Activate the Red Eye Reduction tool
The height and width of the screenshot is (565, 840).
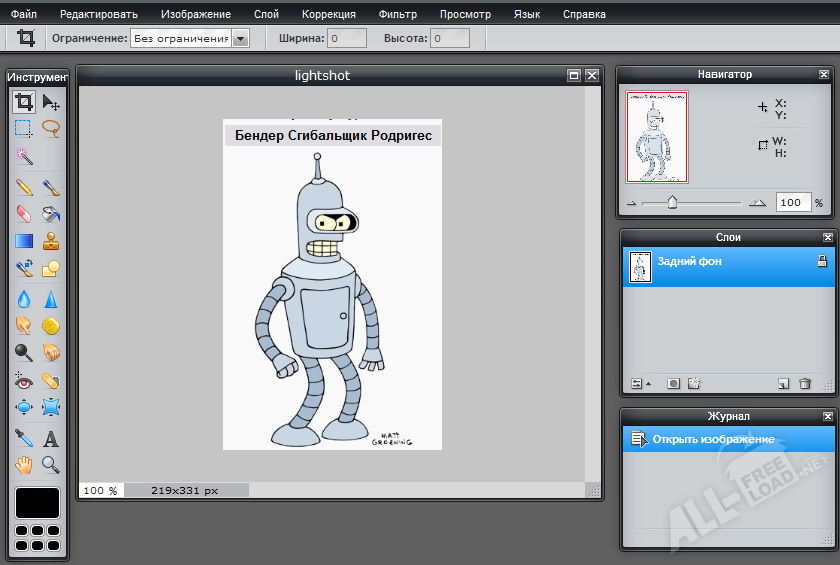24,380
